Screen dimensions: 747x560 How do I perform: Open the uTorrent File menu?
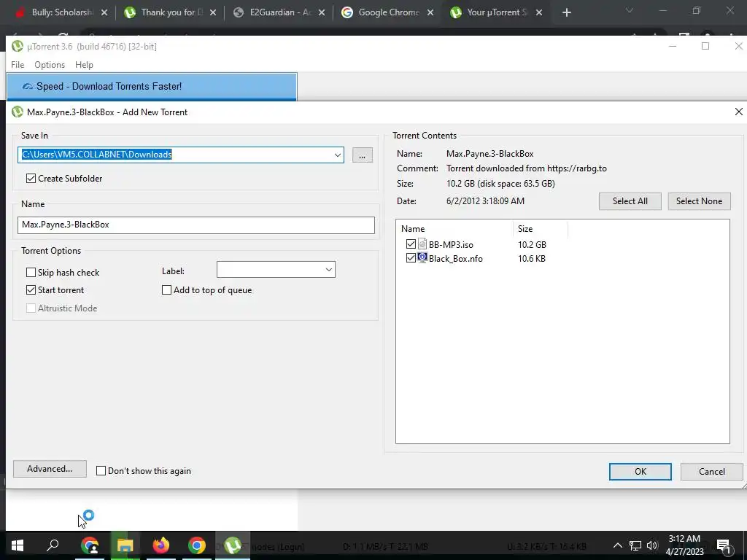click(x=18, y=65)
